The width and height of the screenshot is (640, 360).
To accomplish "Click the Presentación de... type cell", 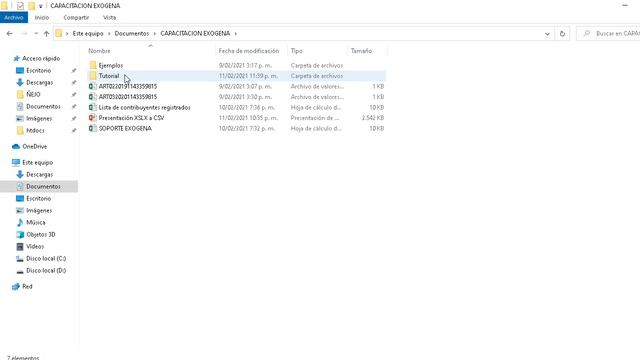I will click(315, 118).
